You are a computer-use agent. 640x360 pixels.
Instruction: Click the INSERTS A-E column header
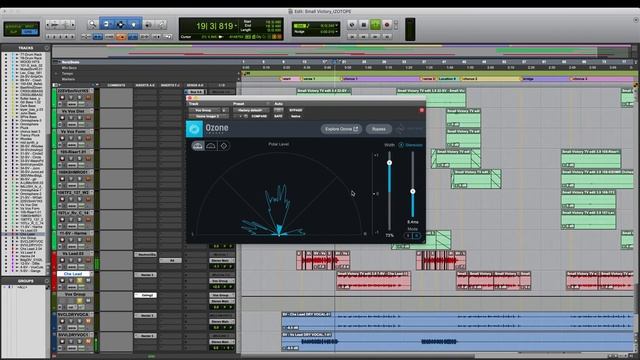(x=145, y=85)
